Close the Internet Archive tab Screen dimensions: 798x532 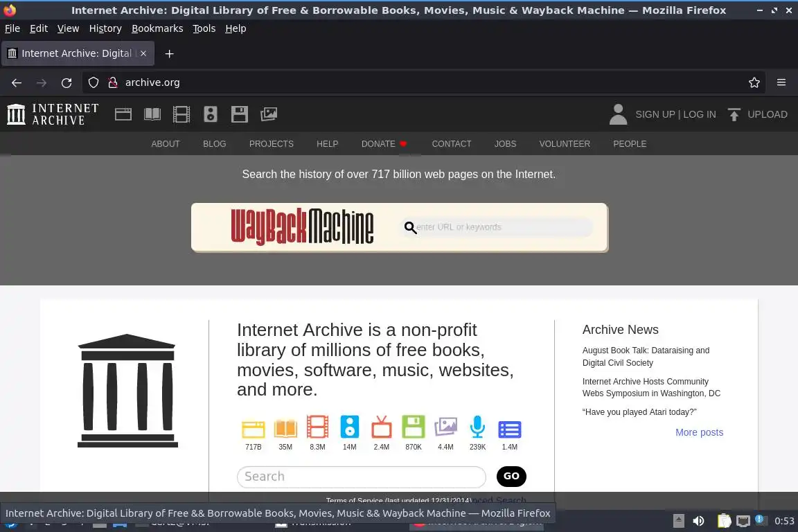coord(143,53)
